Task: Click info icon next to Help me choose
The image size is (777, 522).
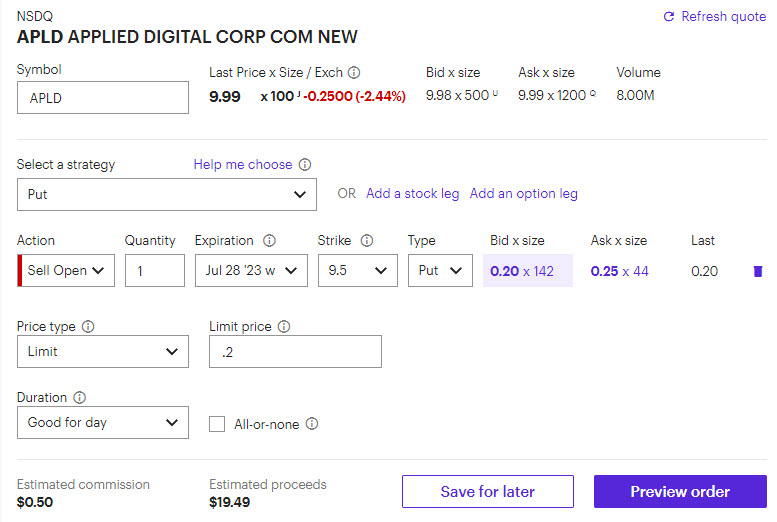Action: tap(305, 165)
